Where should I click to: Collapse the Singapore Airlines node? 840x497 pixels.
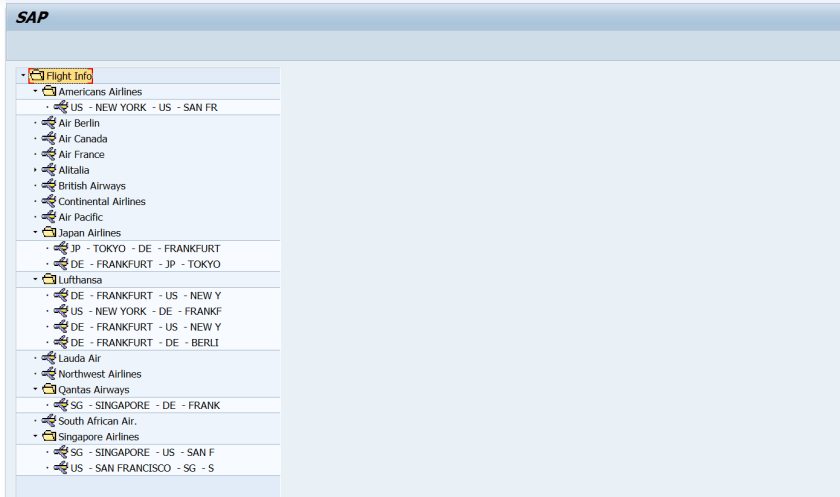[x=35, y=436]
